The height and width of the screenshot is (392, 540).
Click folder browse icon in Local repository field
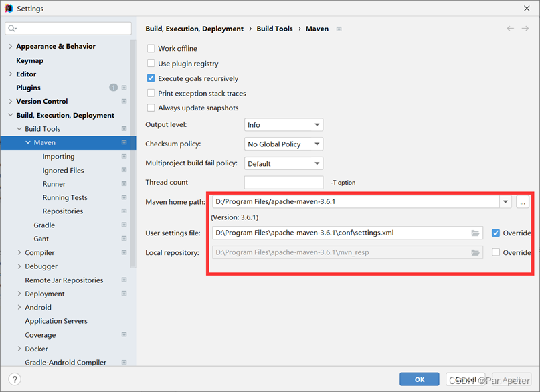click(475, 252)
